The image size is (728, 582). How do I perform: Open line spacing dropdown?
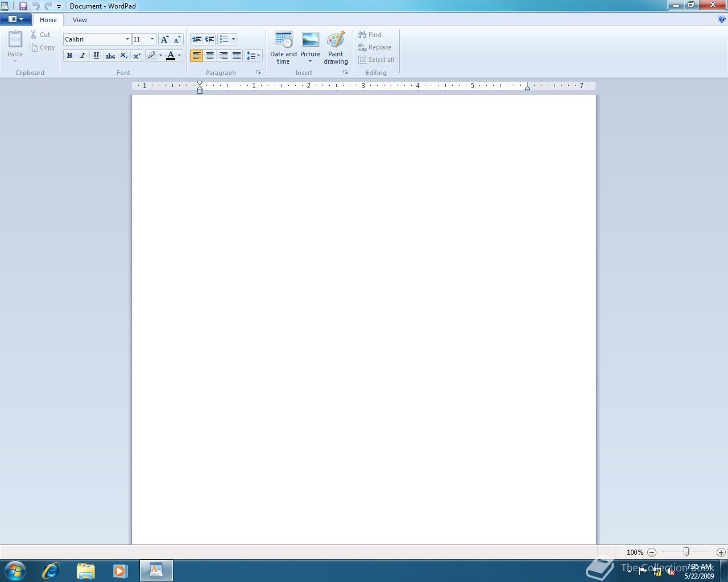253,55
